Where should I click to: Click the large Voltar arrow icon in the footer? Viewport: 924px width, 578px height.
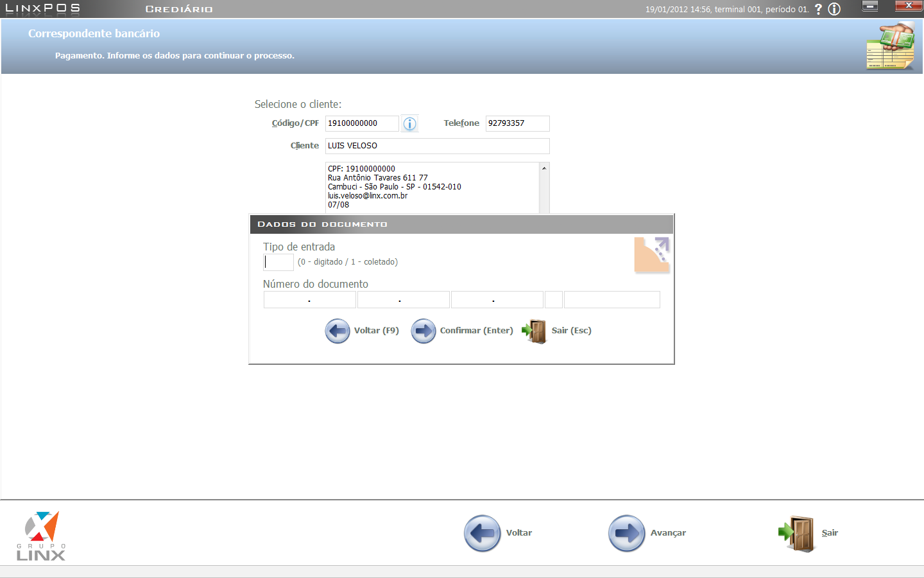point(482,533)
